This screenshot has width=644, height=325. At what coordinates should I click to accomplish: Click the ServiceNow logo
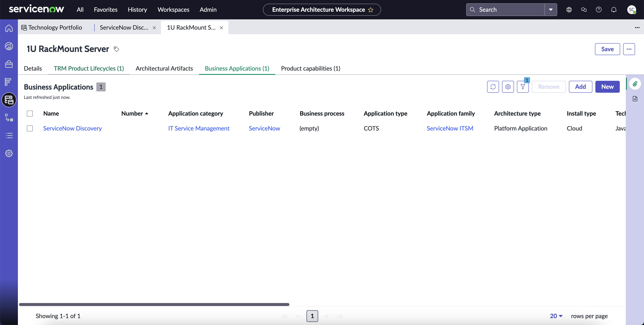pyautogui.click(x=37, y=9)
